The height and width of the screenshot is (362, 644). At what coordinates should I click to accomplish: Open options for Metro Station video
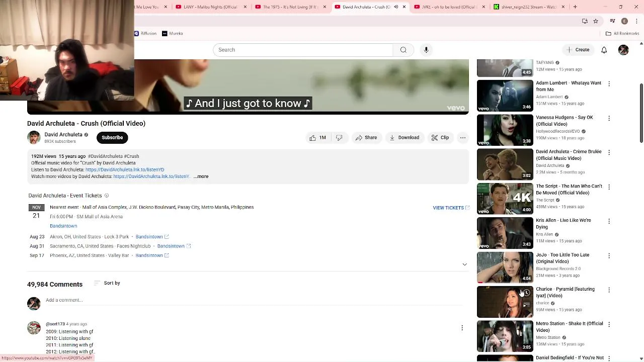[609, 324]
